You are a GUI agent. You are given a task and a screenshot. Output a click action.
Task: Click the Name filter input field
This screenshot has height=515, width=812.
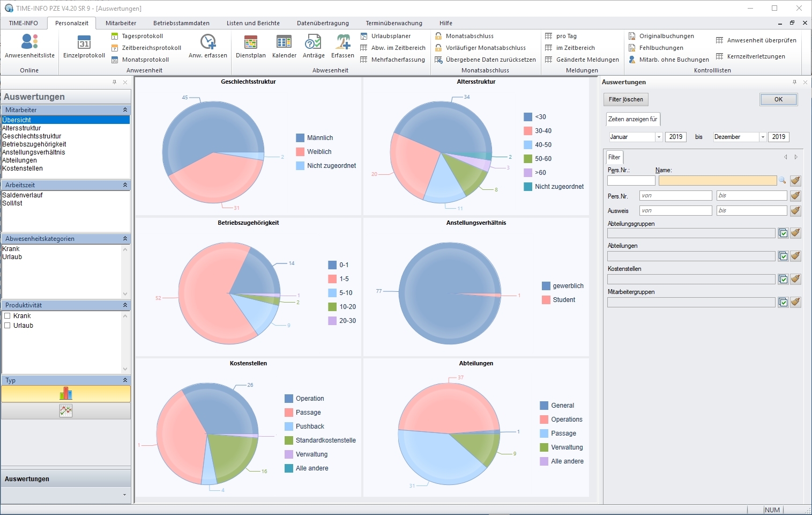(x=718, y=180)
